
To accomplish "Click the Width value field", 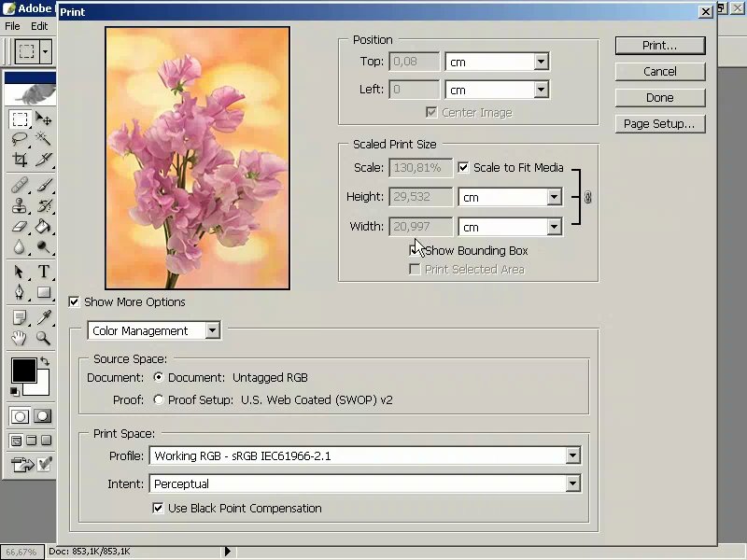I will [421, 227].
